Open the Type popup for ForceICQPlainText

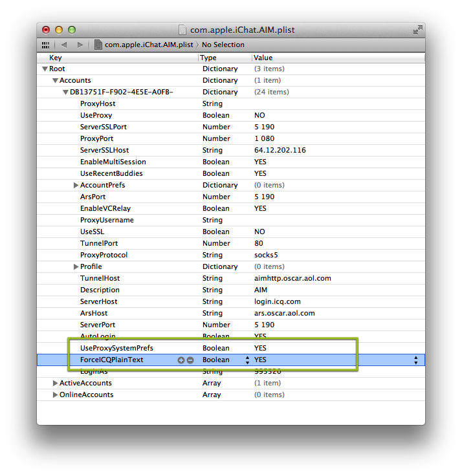click(x=247, y=360)
